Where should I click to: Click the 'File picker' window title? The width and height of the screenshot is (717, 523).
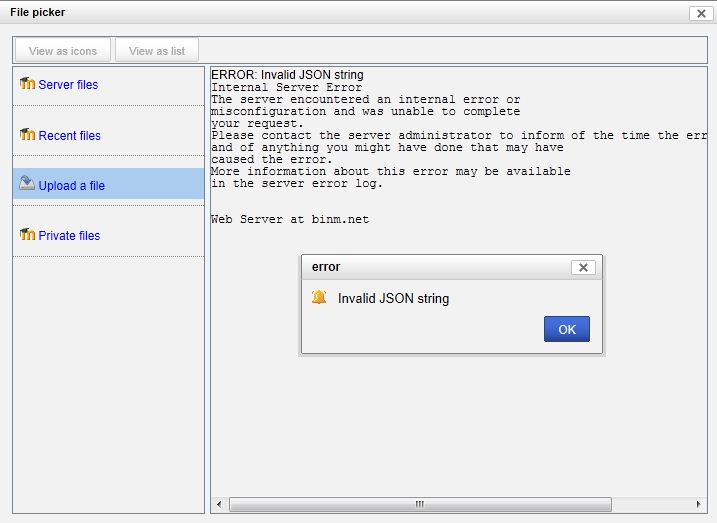pos(37,12)
